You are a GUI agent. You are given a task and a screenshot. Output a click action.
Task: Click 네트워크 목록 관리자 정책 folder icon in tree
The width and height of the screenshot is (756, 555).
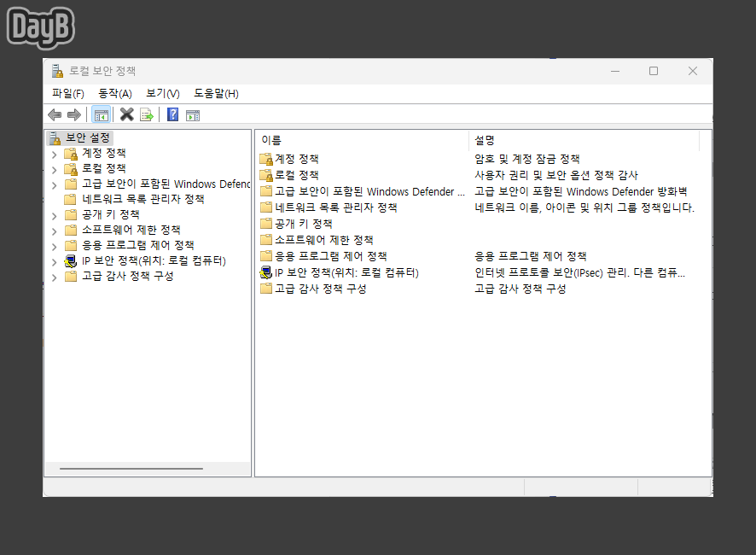70,199
